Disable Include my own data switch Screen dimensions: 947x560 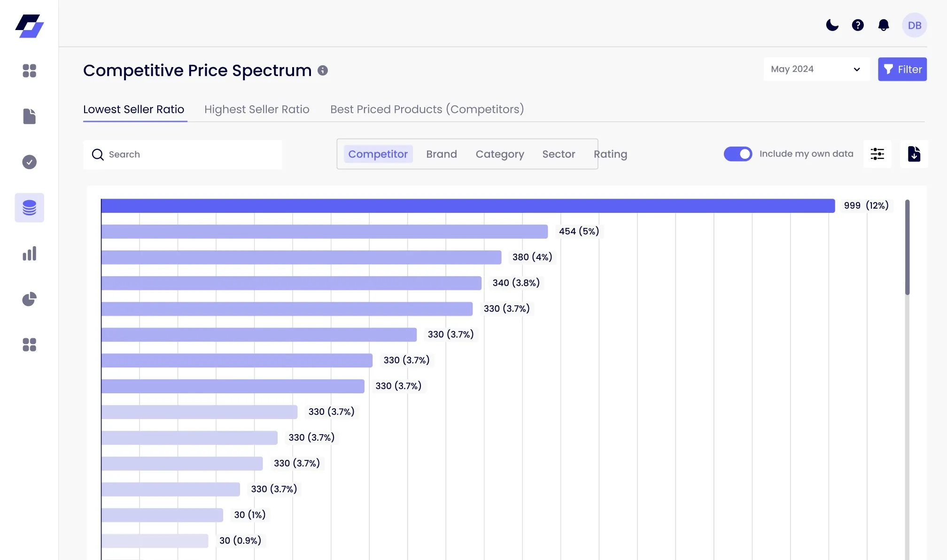point(737,154)
